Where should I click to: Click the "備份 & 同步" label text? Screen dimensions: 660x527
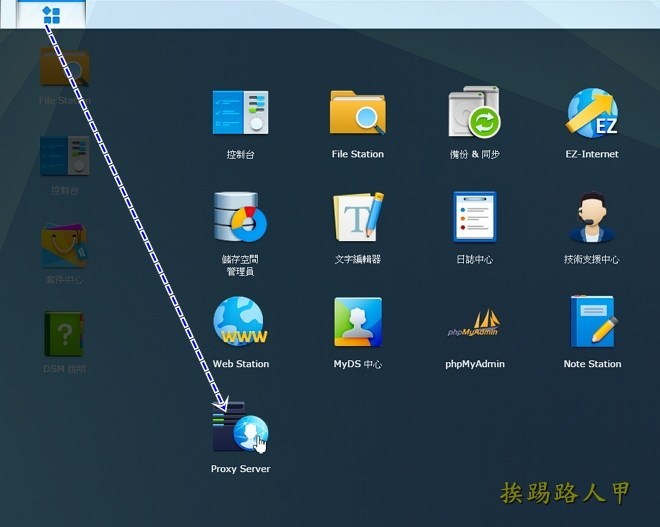(x=475, y=154)
